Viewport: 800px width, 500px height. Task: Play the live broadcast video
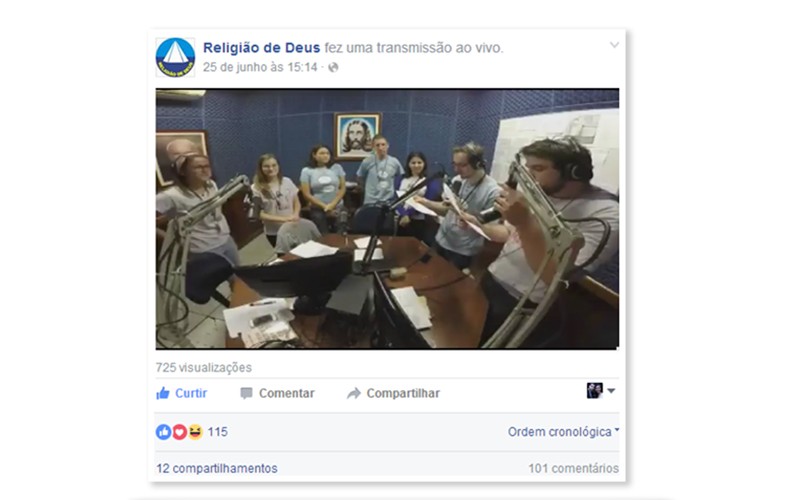387,219
